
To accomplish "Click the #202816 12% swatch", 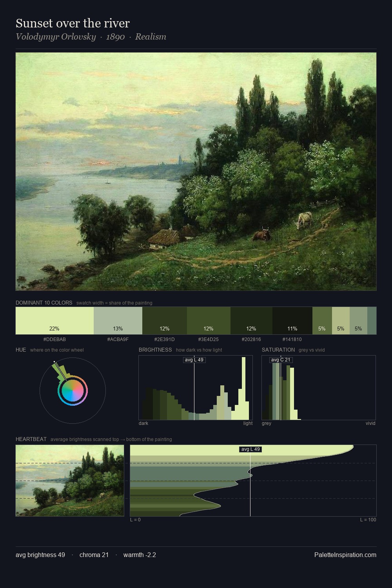I will pyautogui.click(x=251, y=321).
